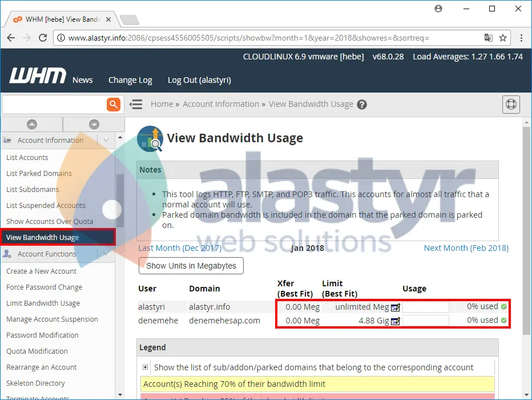Click the translate page icon

click(488, 38)
